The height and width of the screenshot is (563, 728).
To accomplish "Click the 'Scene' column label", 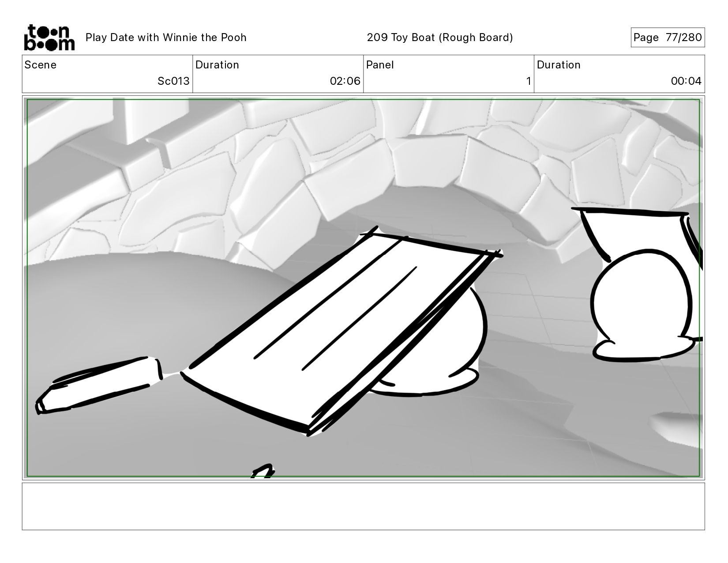I will (41, 65).
